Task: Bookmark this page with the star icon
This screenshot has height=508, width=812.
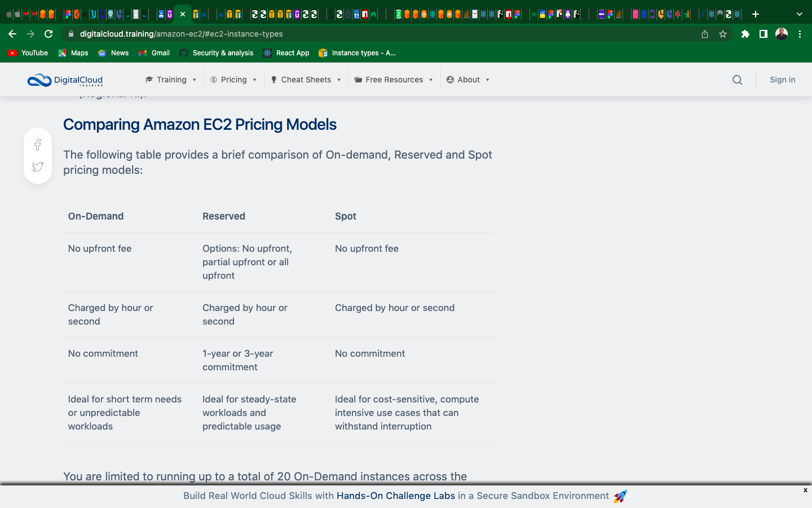Action: (x=723, y=34)
